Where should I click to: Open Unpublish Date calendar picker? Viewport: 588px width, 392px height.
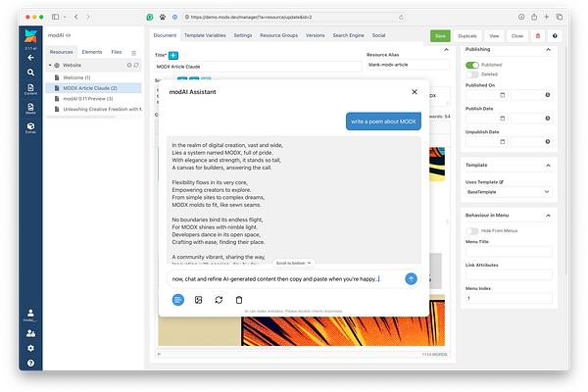click(x=503, y=141)
